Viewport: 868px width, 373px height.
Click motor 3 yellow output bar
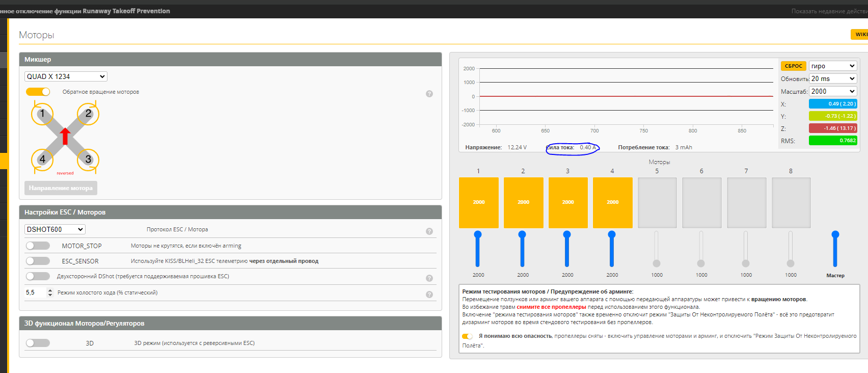pyautogui.click(x=568, y=203)
